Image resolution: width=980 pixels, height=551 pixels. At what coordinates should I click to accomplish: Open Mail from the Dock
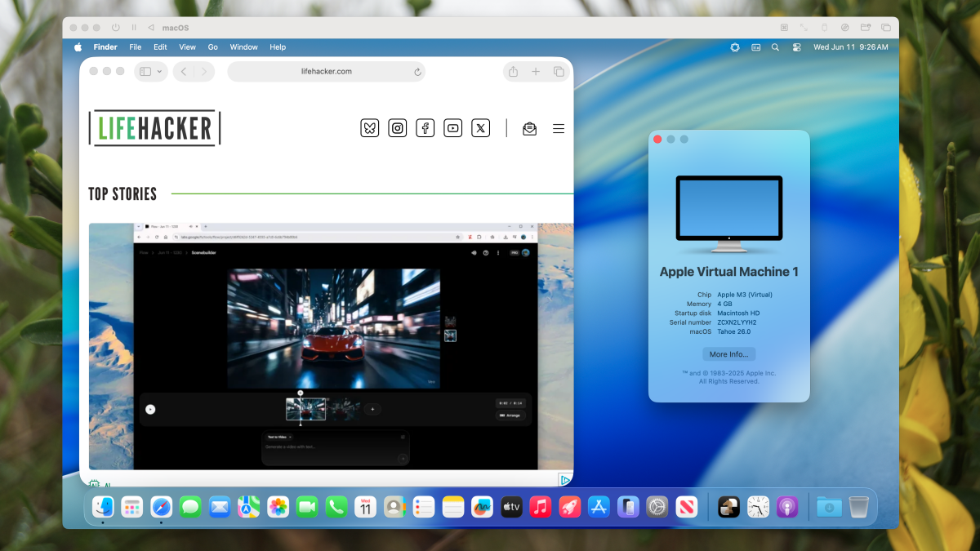click(219, 507)
